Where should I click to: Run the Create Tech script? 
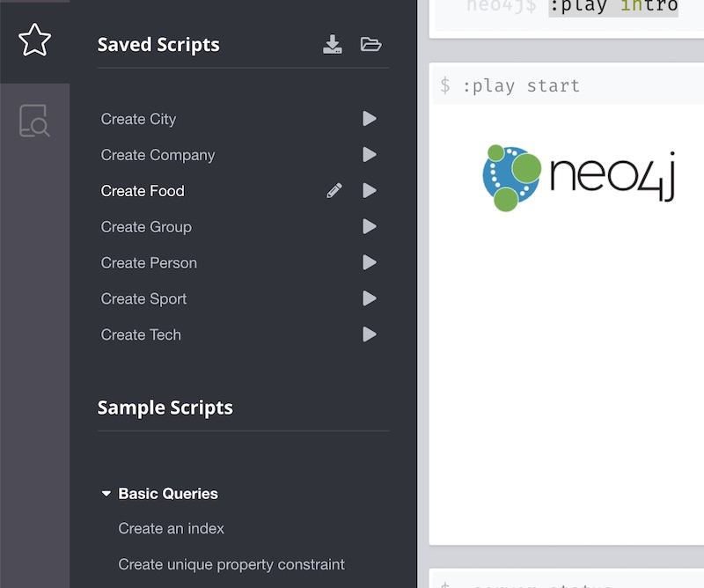pyautogui.click(x=370, y=334)
